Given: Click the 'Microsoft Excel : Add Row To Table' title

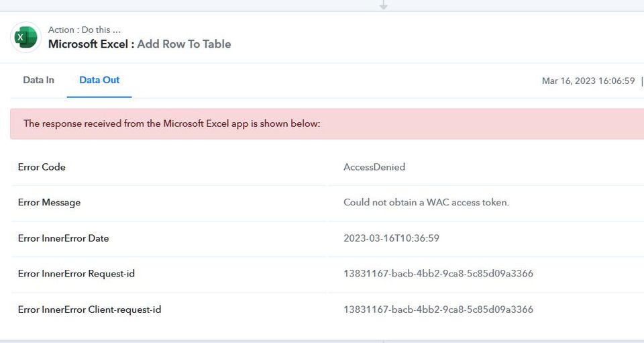Looking at the screenshot, I should 140,44.
